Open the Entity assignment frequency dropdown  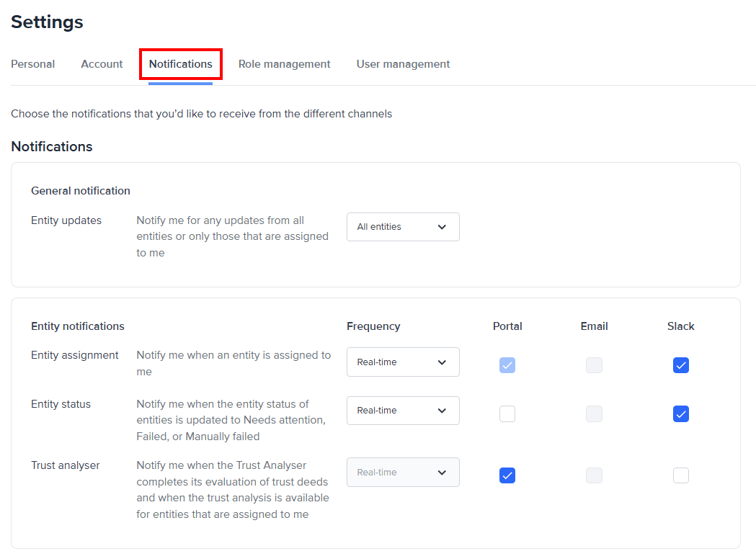402,362
